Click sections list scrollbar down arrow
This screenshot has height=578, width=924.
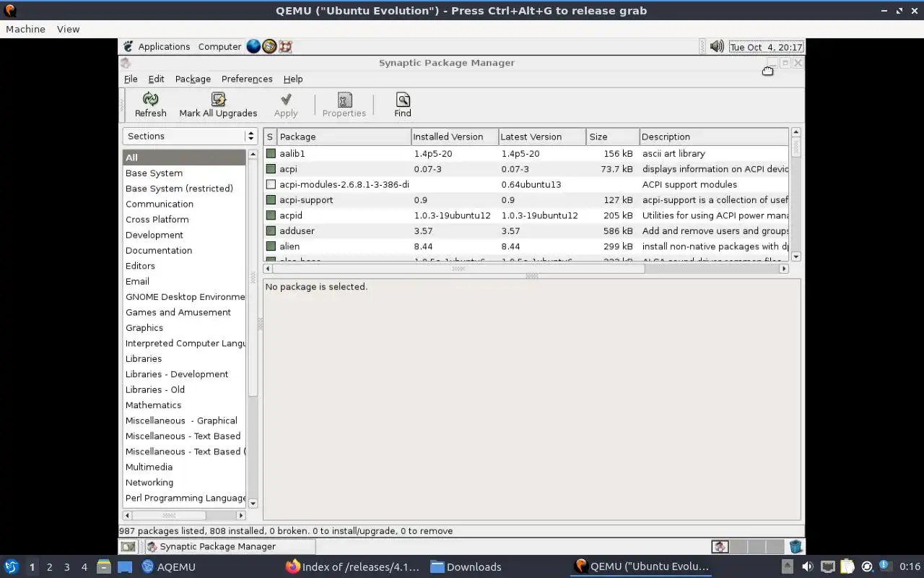pos(253,503)
